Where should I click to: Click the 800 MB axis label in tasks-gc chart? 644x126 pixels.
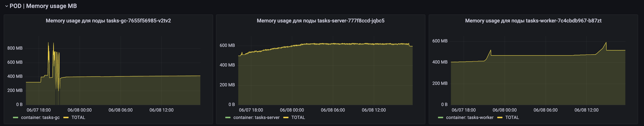pyautogui.click(x=15, y=48)
